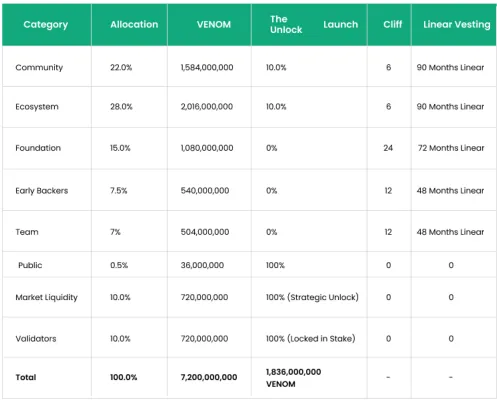Select the '2,016,000,000' VENOM amount
The width and height of the screenshot is (497, 400).
coord(207,107)
